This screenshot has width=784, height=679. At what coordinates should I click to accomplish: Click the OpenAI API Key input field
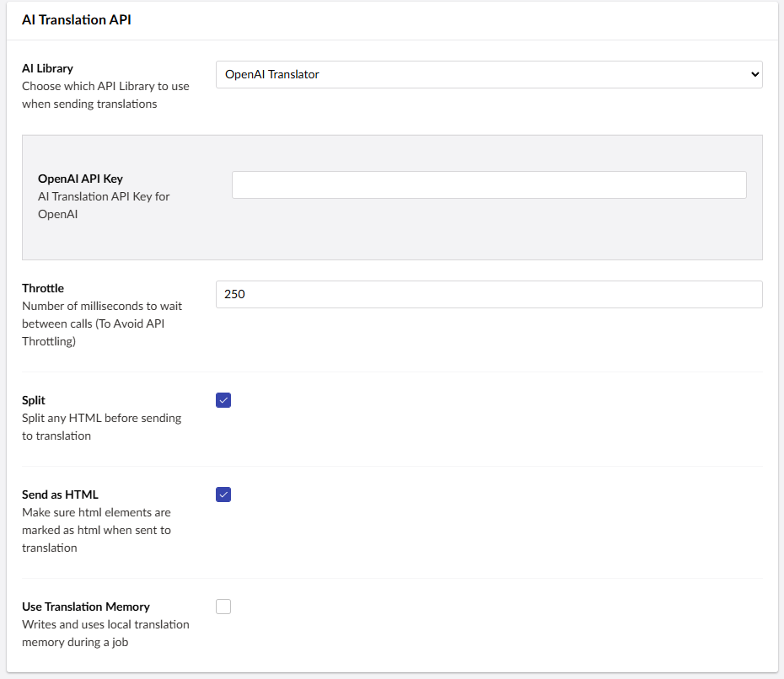point(489,184)
